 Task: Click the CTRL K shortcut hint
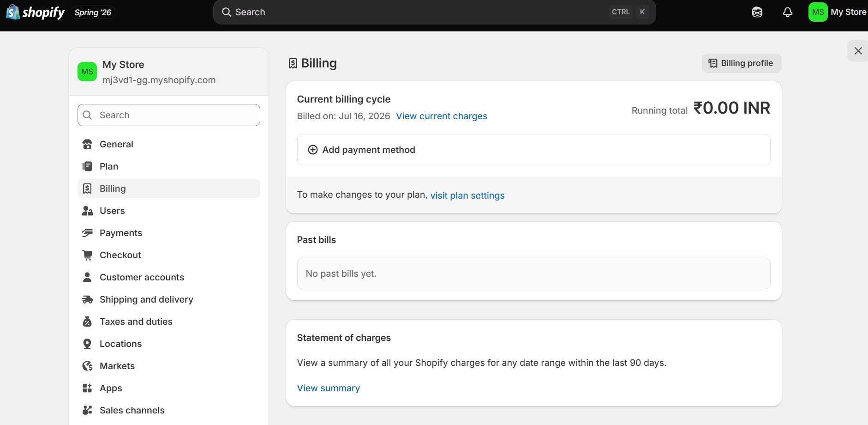coord(629,12)
